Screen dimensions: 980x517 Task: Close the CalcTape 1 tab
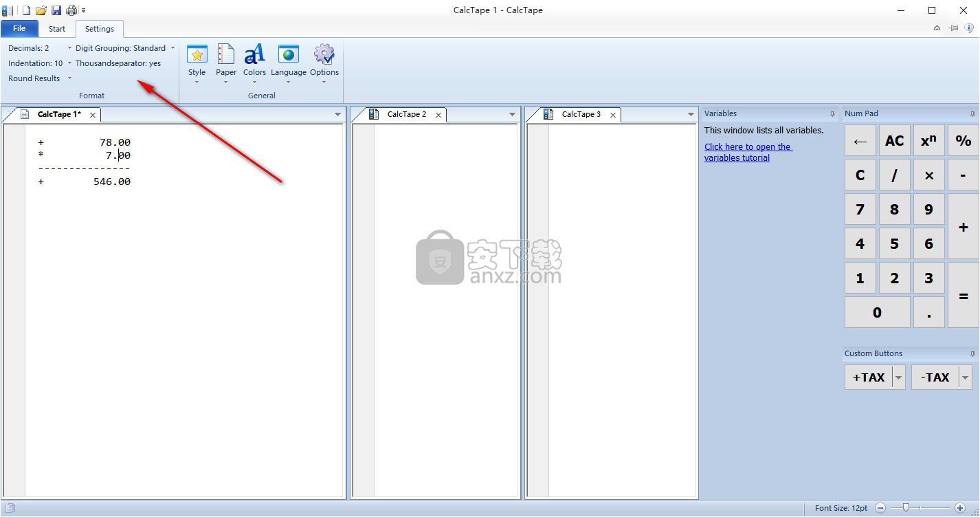pos(93,115)
